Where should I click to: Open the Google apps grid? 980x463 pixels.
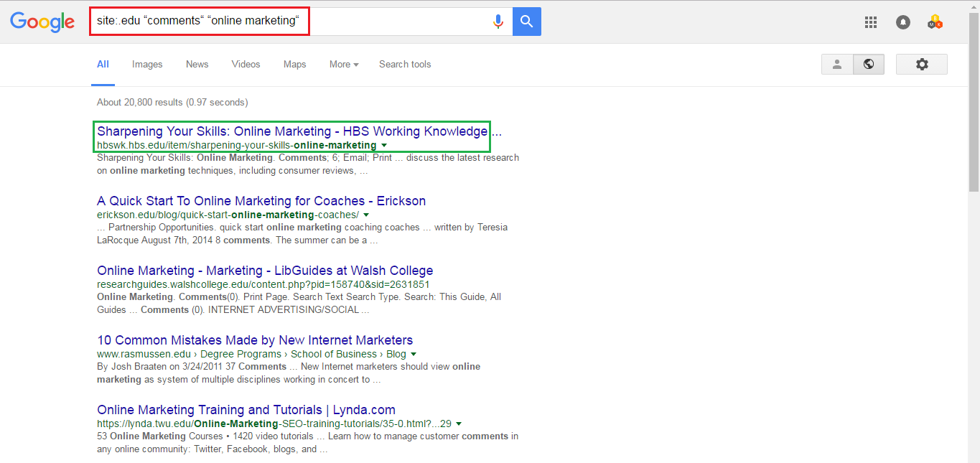pyautogui.click(x=871, y=22)
